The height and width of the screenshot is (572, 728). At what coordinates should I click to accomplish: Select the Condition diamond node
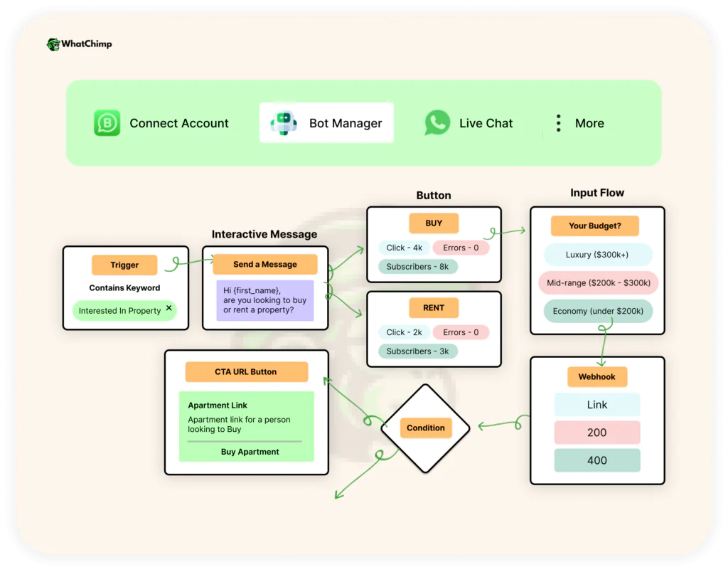click(x=425, y=428)
